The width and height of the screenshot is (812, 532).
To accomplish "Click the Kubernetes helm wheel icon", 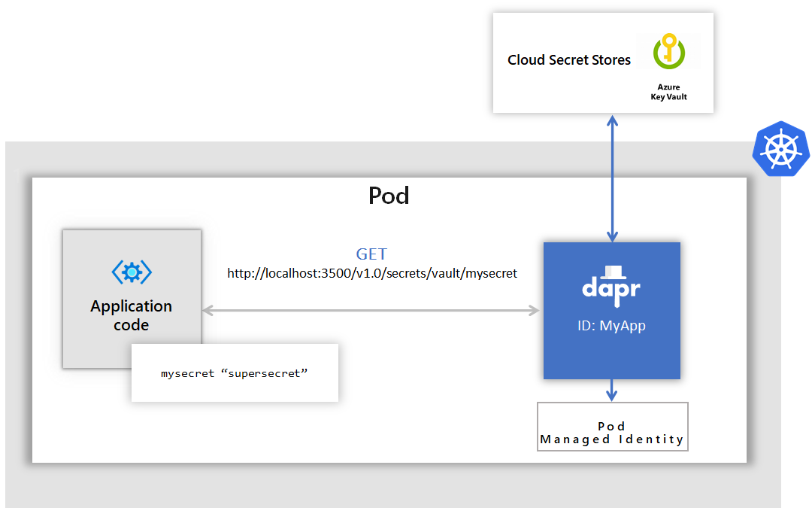I will 780,148.
